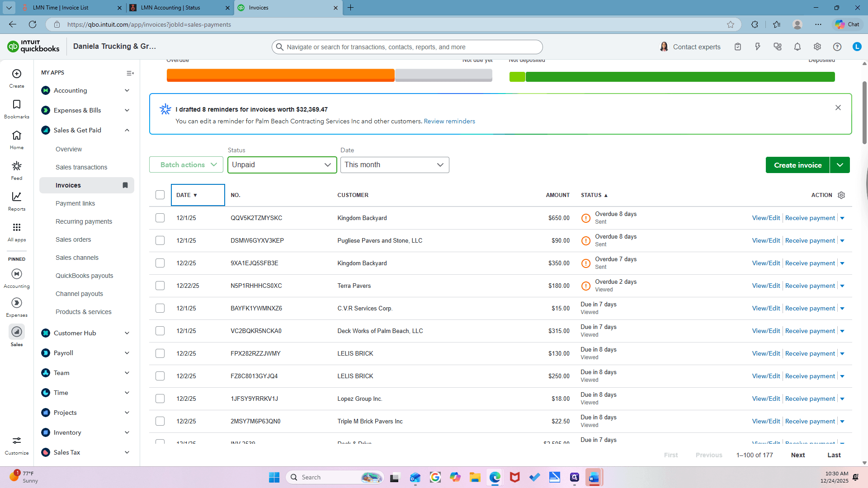This screenshot has width=868, height=488.
Task: Open Sales transactions in the sidebar
Action: click(81, 167)
